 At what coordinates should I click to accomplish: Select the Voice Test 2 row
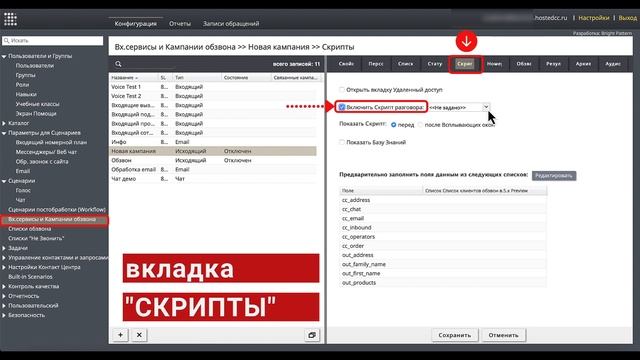(213, 96)
